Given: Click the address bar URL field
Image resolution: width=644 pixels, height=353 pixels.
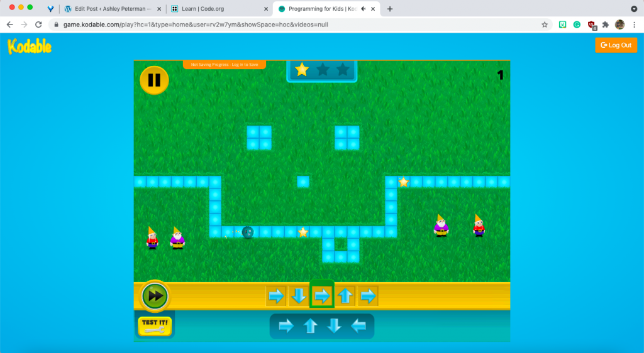Looking at the screenshot, I should [300, 24].
